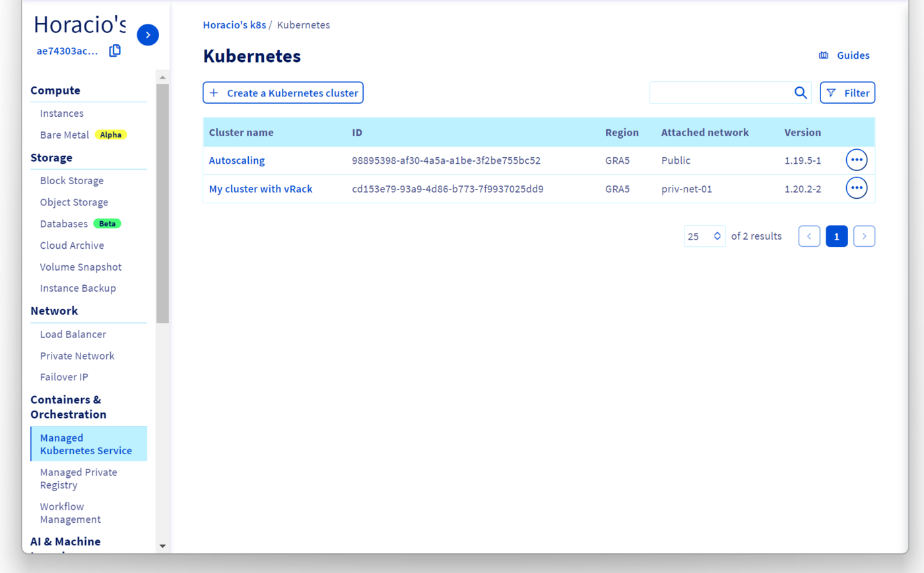Open actions menu for Autoscaling cluster
The height and width of the screenshot is (573, 924).
coord(857,160)
